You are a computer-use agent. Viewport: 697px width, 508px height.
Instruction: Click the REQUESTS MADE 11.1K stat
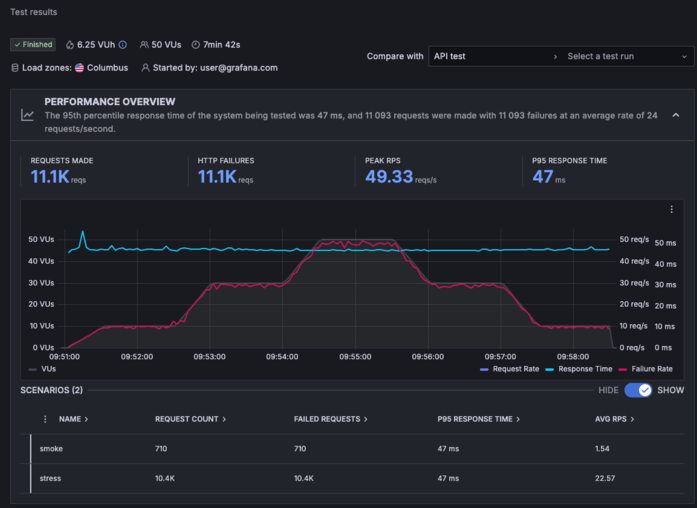(58, 177)
